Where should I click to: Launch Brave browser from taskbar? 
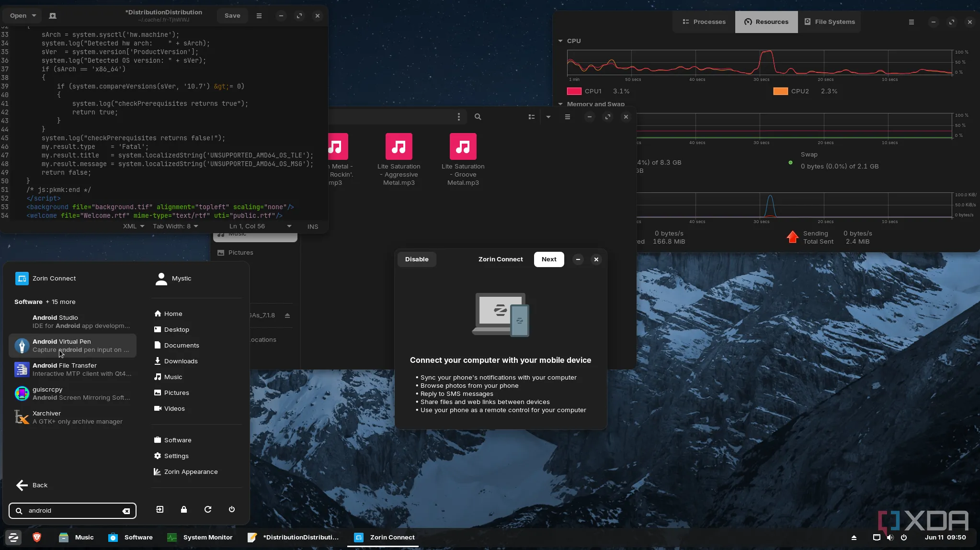coord(37,538)
